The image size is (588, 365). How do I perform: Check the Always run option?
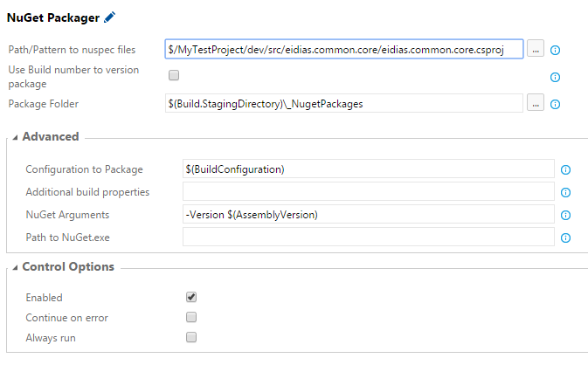coord(191,337)
